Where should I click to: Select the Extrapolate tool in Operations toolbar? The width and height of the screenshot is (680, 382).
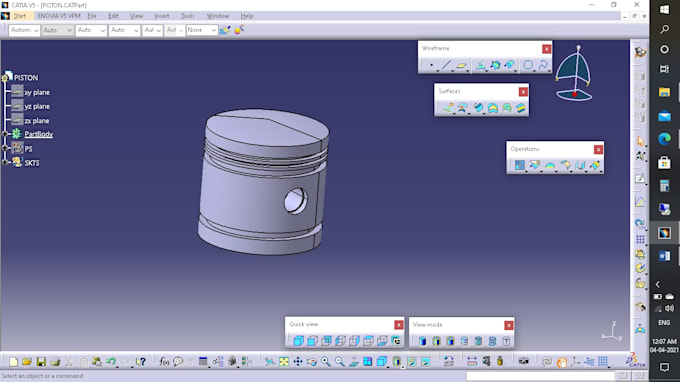tap(595, 165)
